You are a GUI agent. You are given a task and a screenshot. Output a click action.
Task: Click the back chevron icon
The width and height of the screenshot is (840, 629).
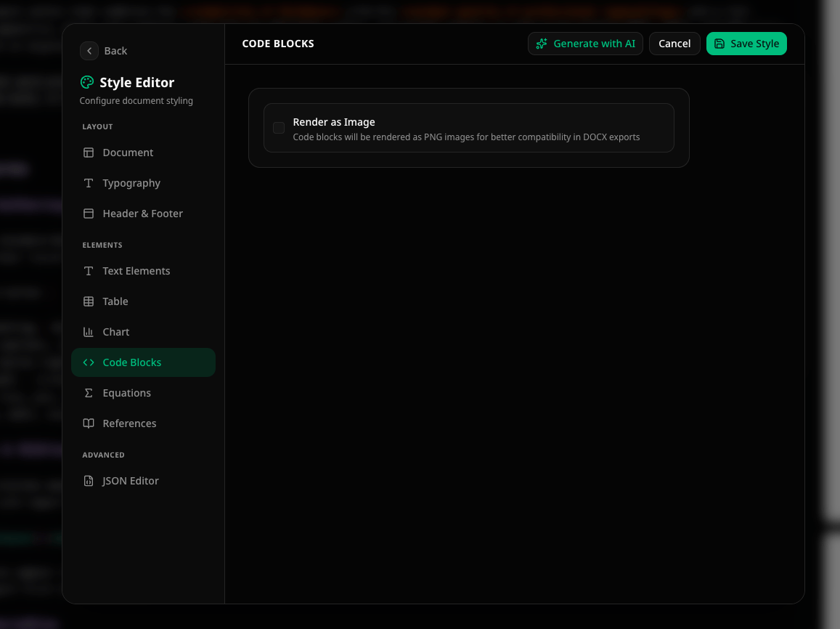(x=89, y=51)
